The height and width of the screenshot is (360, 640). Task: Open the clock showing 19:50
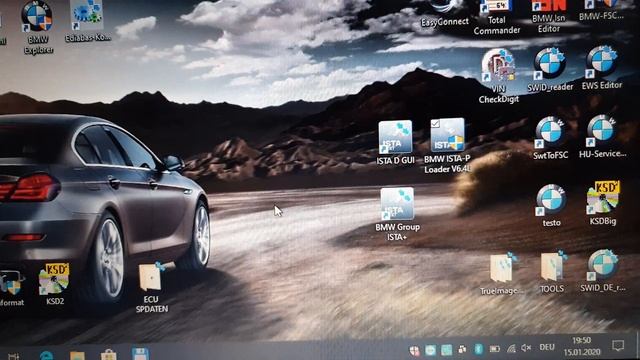pos(582,346)
